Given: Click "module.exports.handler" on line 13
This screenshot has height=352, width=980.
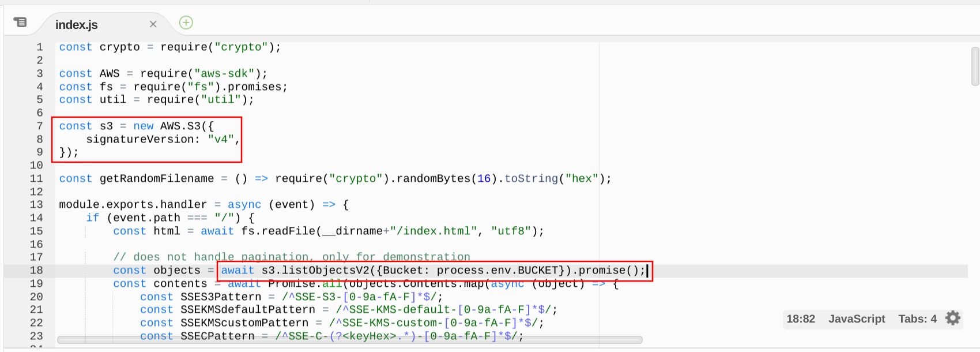Looking at the screenshot, I should [133, 204].
